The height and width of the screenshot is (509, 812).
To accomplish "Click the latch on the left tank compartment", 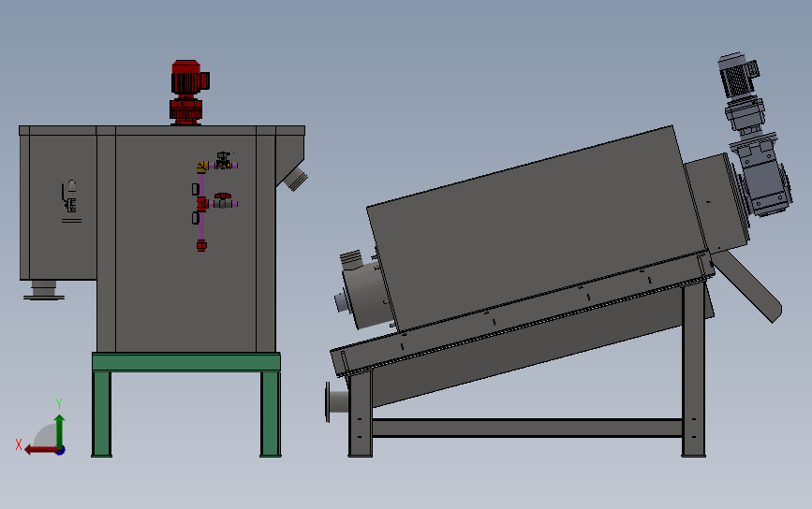I will [x=70, y=196].
